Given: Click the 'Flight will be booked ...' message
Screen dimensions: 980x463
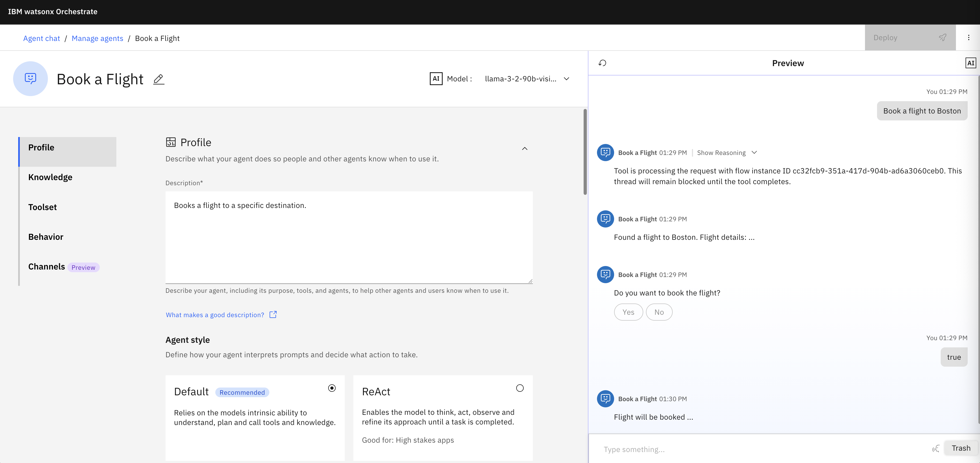Looking at the screenshot, I should [x=653, y=417].
